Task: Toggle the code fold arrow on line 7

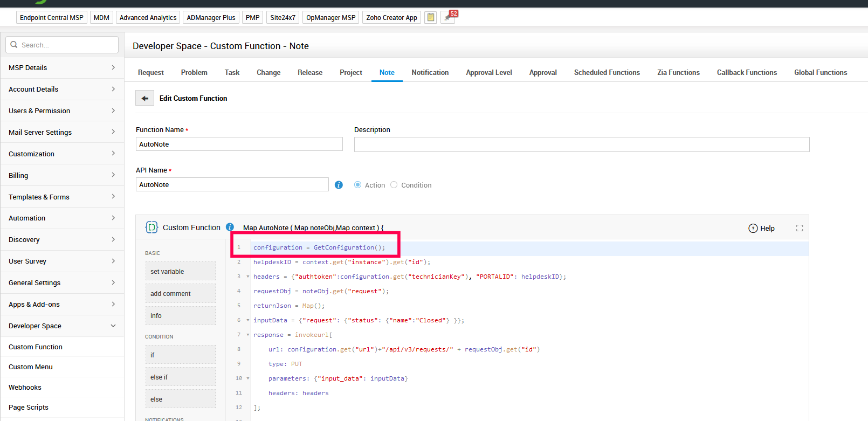Action: tap(248, 335)
